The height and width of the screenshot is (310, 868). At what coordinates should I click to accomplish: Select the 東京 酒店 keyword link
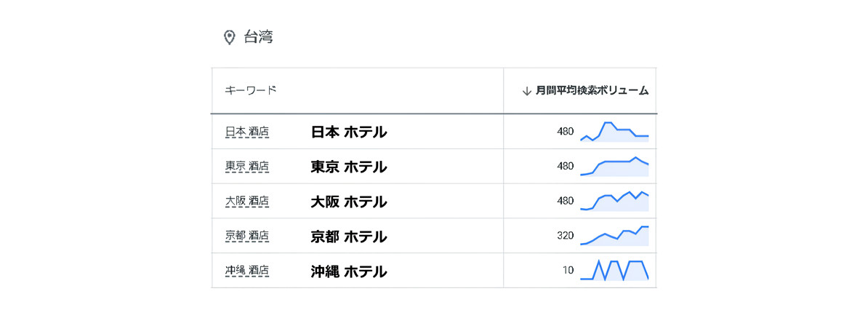coord(247,167)
